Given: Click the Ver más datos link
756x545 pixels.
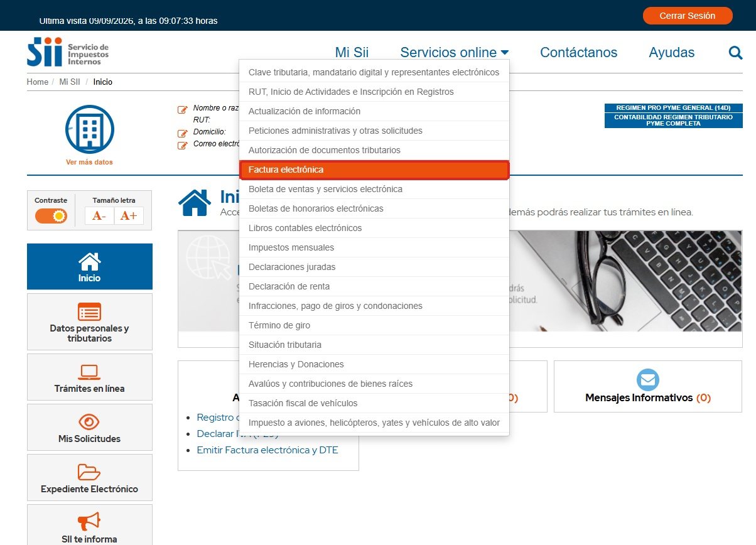Looking at the screenshot, I should click(89, 162).
